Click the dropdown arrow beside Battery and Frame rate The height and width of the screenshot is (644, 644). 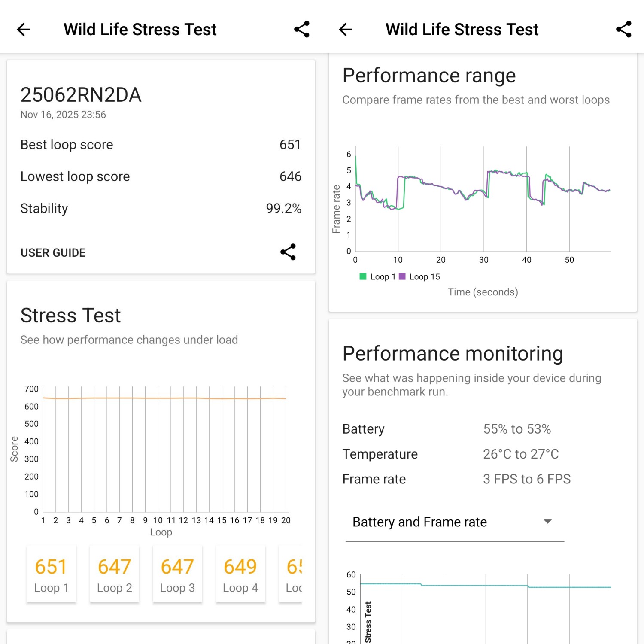point(547,522)
